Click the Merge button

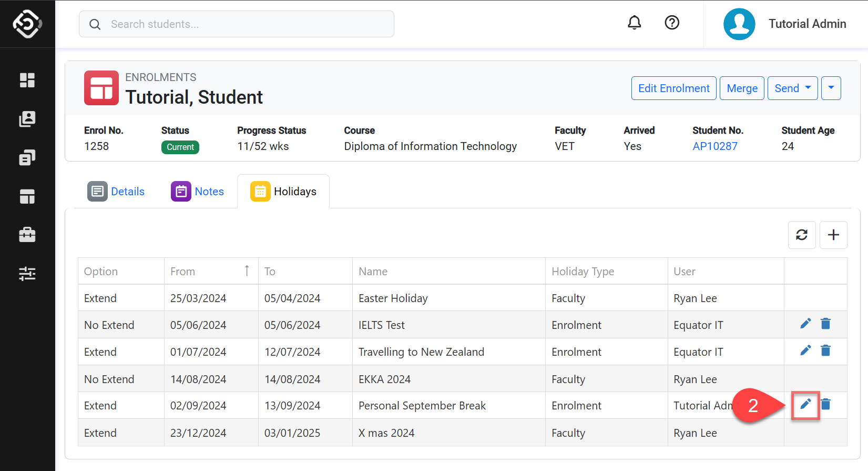click(x=742, y=88)
